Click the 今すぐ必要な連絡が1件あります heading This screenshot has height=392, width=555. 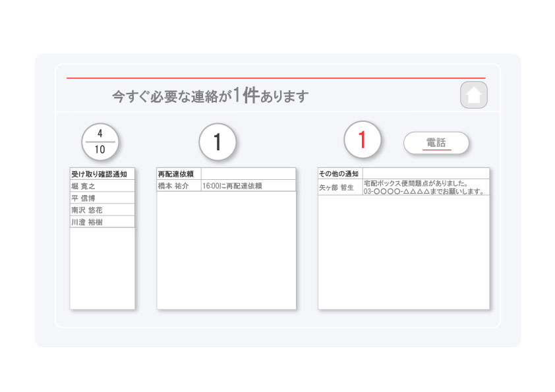210,96
